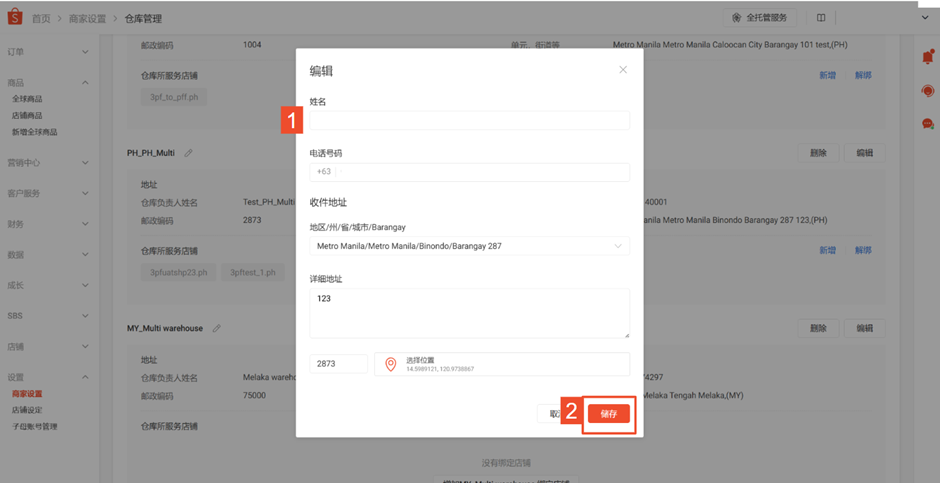Open 店铺商品 in sidebar
This screenshot has height=483, width=940.
27,116
